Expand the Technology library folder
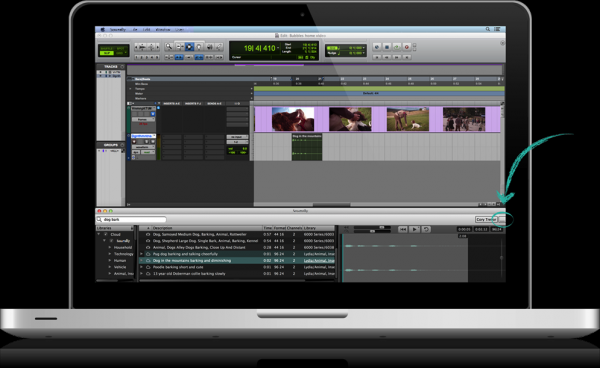 110,254
